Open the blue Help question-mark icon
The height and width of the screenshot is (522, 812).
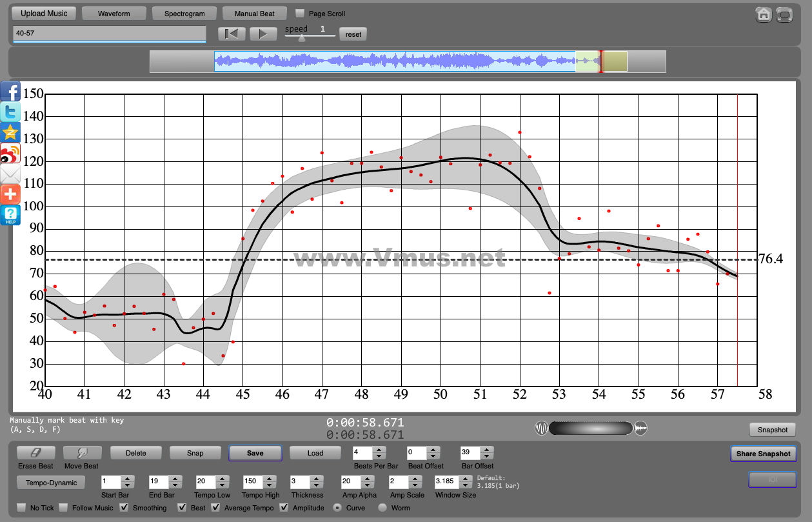tap(10, 216)
